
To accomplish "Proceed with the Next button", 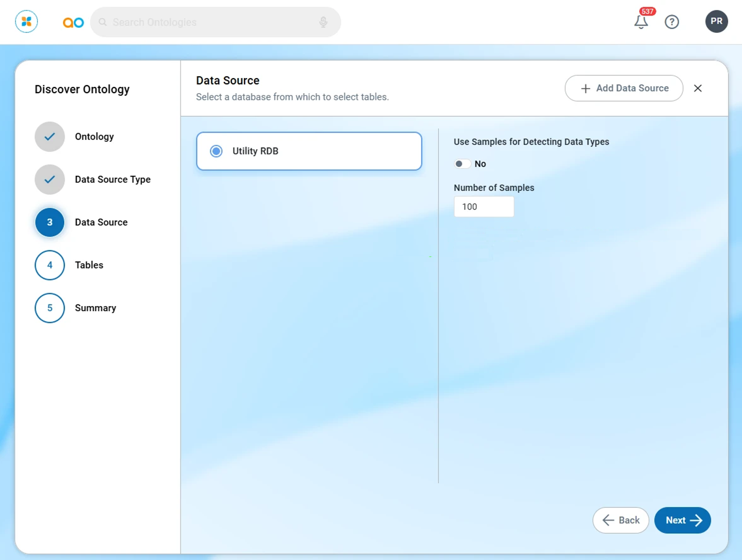I will 682,520.
